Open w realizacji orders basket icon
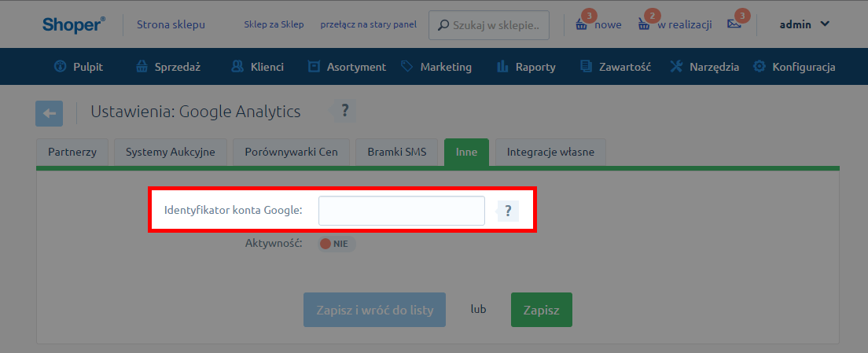The height and width of the screenshot is (353, 868). 644,25
